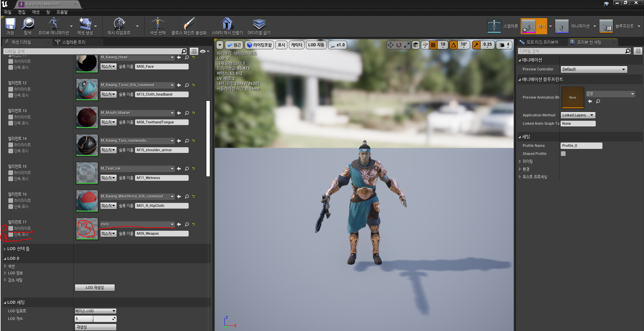Use selected asset arrow for M_Kwang_Head
The width and height of the screenshot is (644, 331).
[179, 57]
